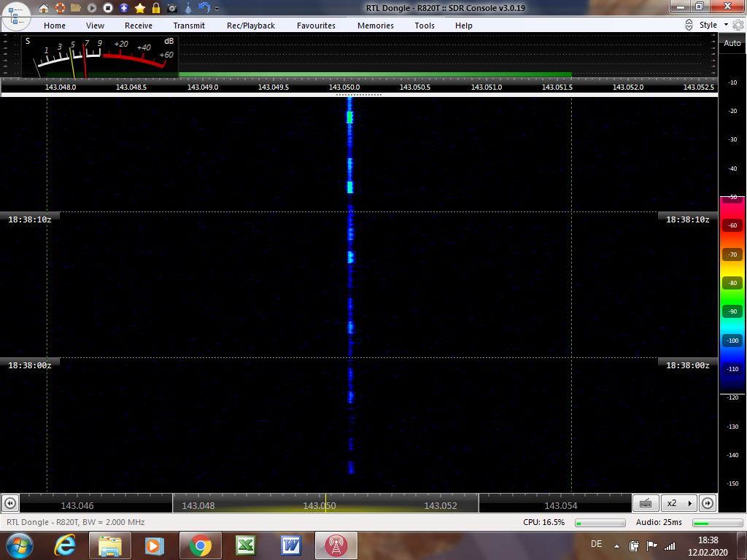747x560 pixels.
Task: Toggle ribbon collapse up-down arrows icon
Action: [689, 26]
